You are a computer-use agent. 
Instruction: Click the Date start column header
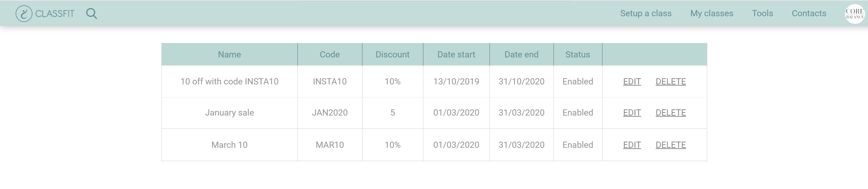[x=456, y=54]
